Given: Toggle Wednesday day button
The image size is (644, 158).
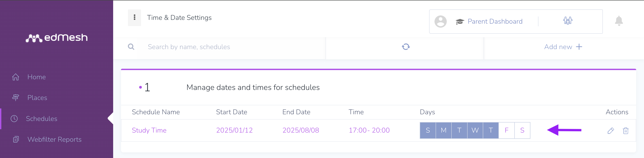Looking at the screenshot, I should click(x=475, y=130).
